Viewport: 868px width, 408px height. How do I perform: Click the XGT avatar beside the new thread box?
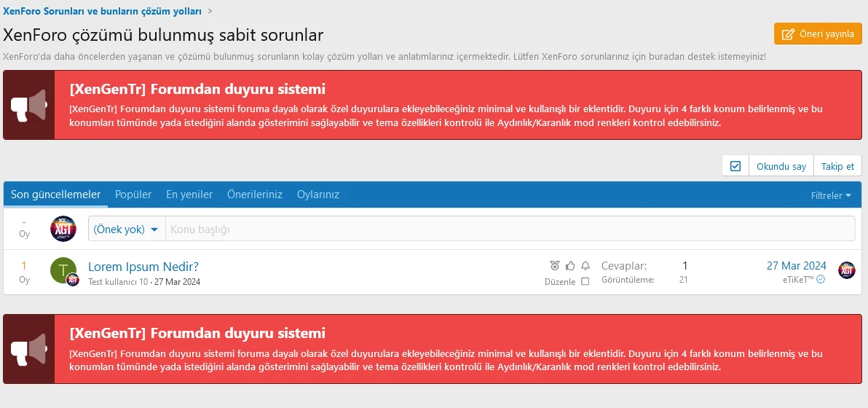pos(63,229)
